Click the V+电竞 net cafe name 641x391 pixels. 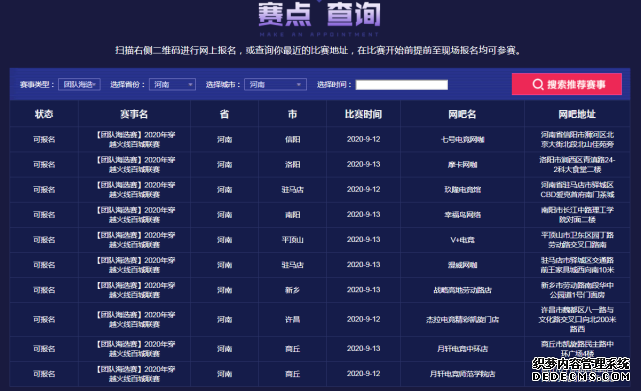pos(462,240)
